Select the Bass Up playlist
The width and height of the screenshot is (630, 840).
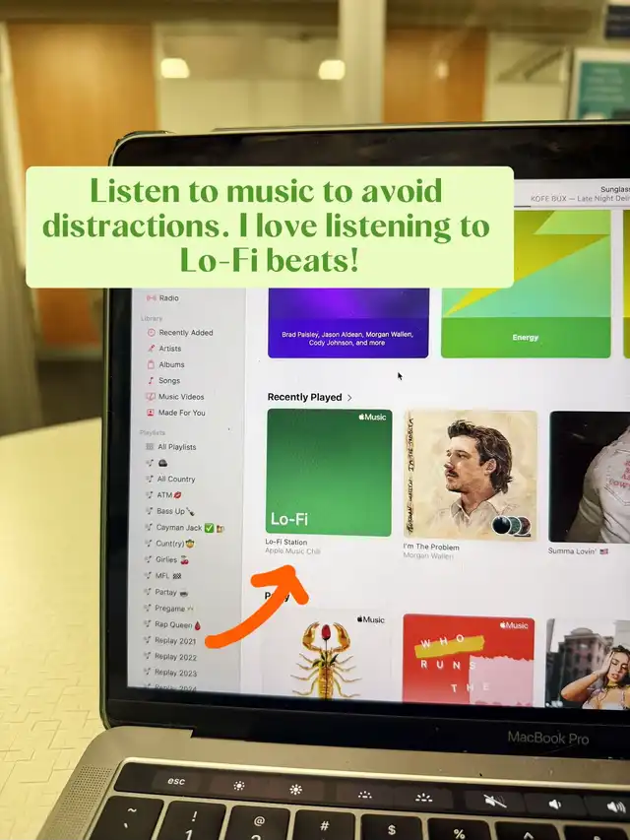tap(174, 511)
